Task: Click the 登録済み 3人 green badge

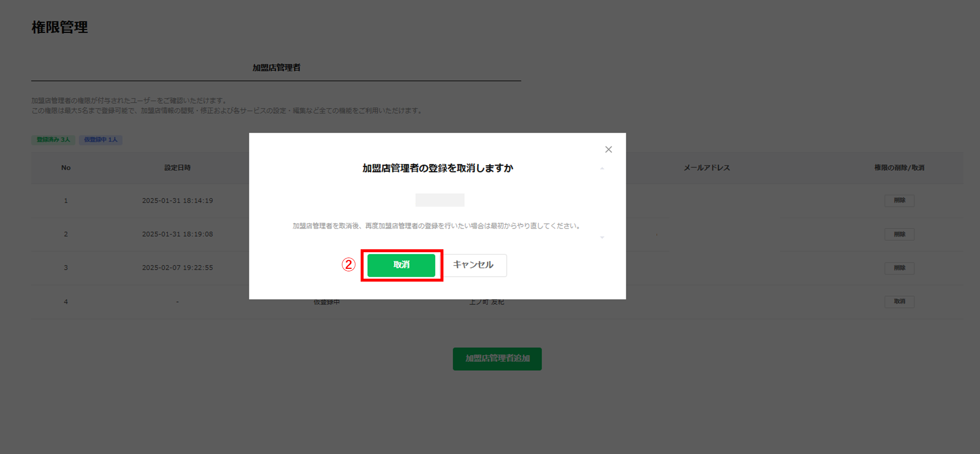Action: pyautogui.click(x=53, y=140)
